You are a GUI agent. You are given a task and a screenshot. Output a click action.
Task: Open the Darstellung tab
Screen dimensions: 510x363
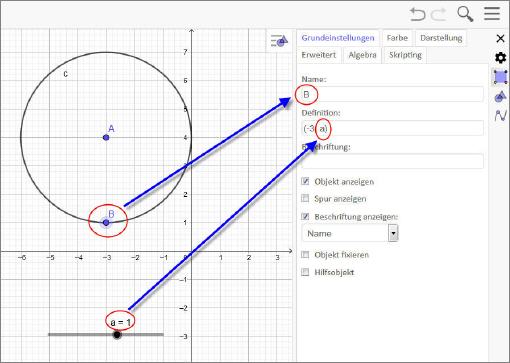click(x=441, y=38)
